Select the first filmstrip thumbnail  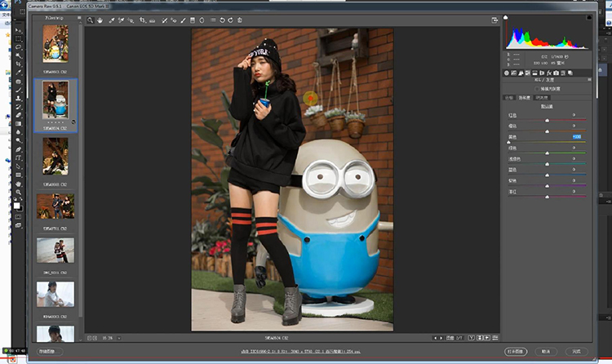pyautogui.click(x=55, y=44)
